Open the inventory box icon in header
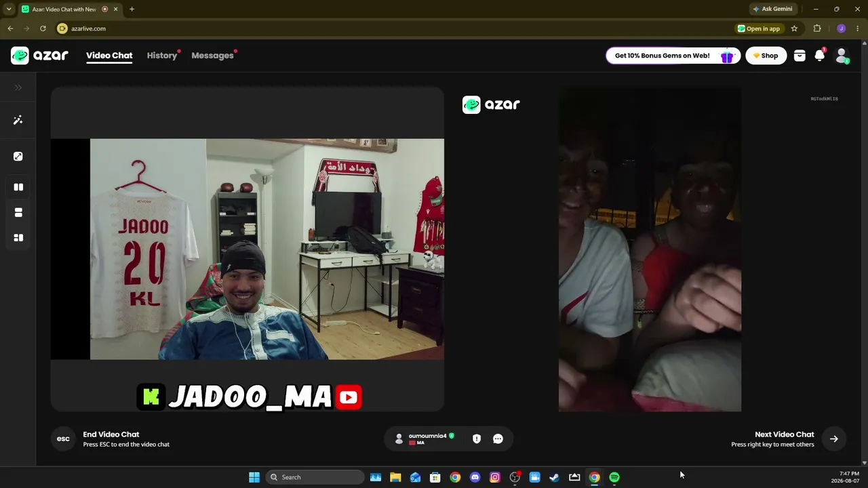This screenshot has height=488, width=868. click(800, 56)
